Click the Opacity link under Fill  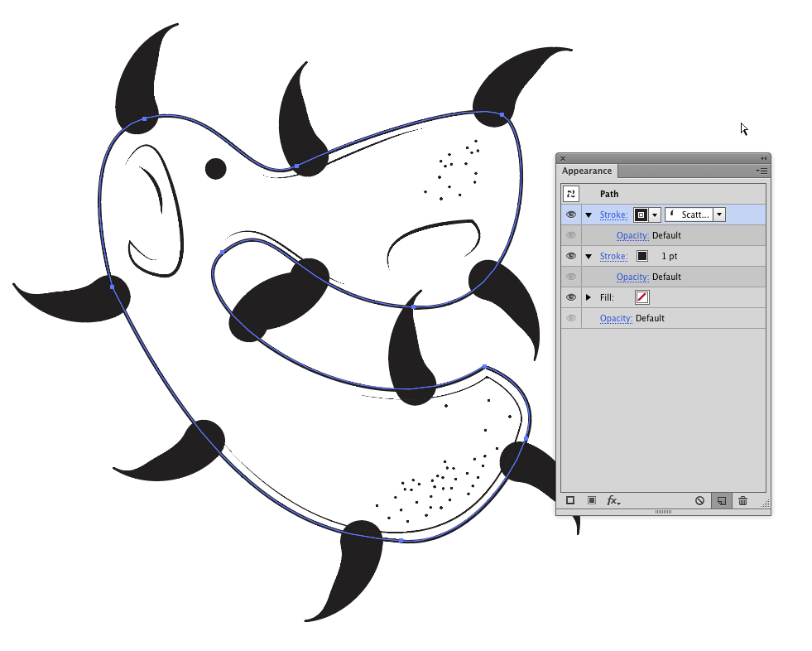tap(616, 318)
